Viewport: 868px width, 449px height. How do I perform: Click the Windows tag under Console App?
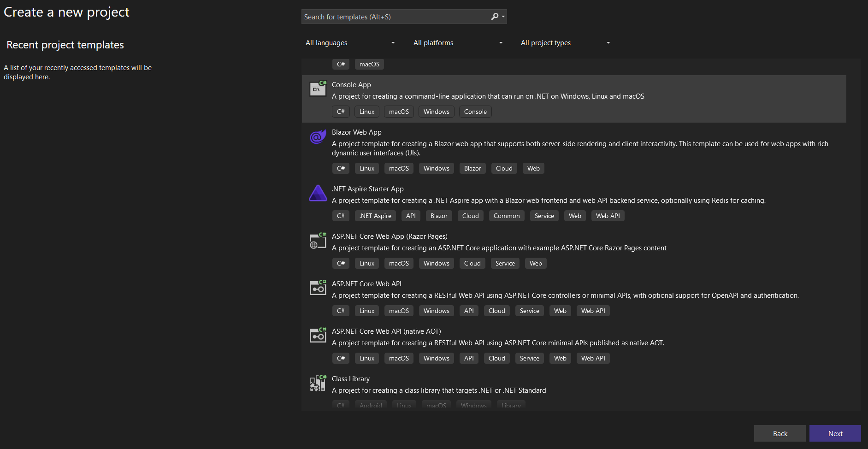pyautogui.click(x=437, y=112)
